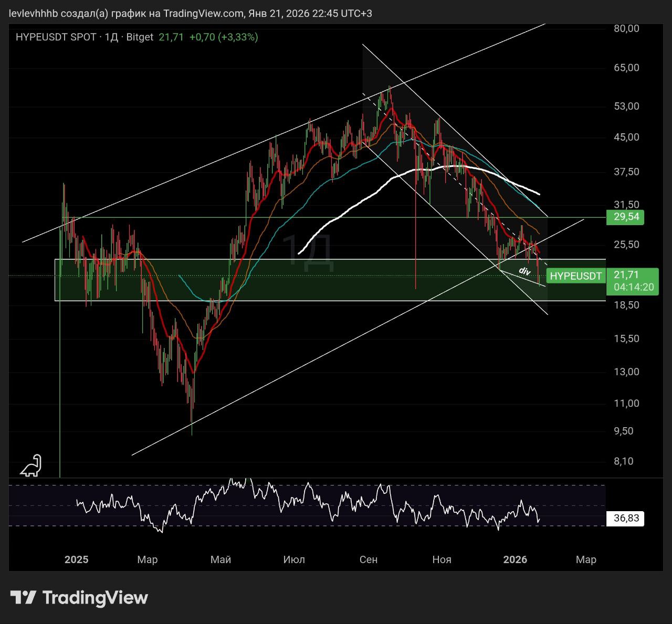Click the 21,71 current price countdown label

(x=633, y=281)
